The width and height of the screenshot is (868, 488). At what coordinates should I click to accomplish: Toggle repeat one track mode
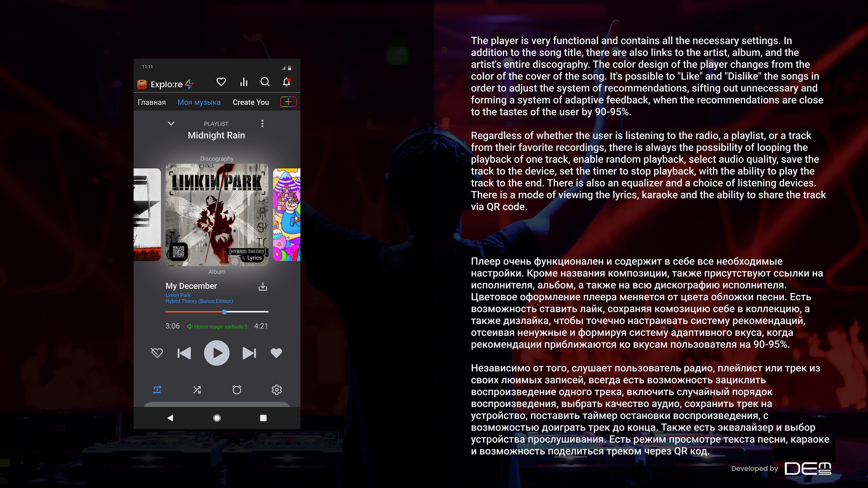pyautogui.click(x=157, y=390)
